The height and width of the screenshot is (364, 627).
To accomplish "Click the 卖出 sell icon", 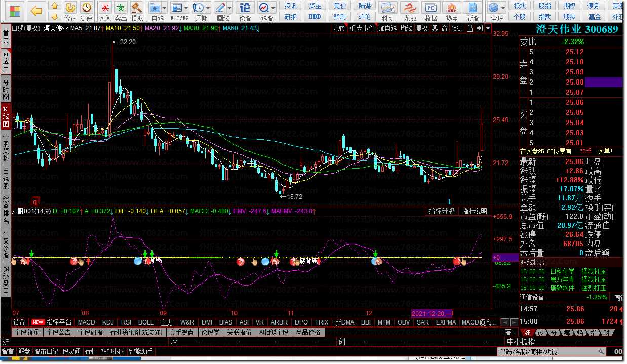I will (121, 8).
